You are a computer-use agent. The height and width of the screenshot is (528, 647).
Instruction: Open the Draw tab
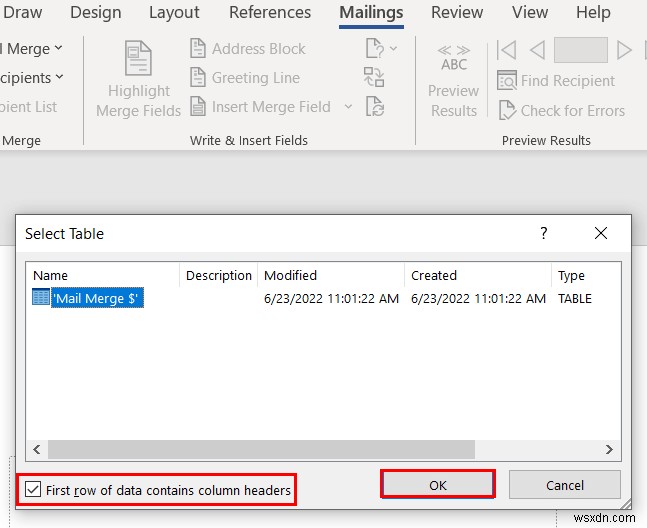tap(21, 12)
